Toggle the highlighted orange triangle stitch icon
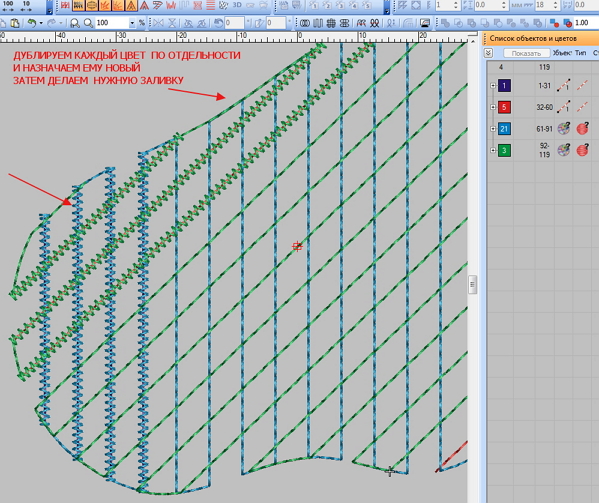 (131, 5)
